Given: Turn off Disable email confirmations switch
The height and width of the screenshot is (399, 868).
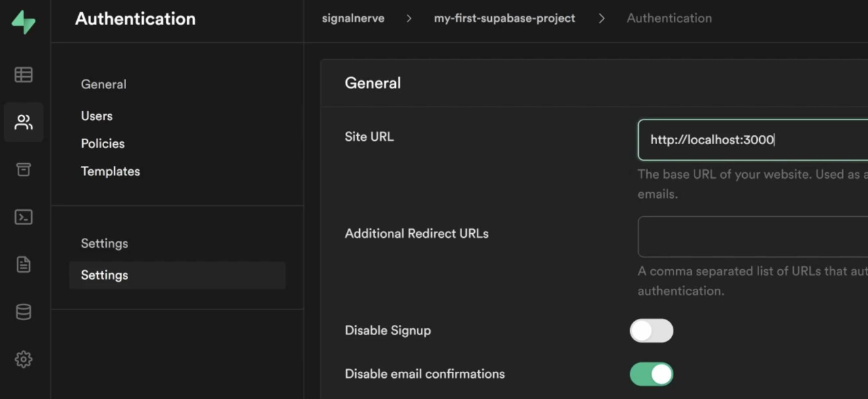Looking at the screenshot, I should click(x=651, y=374).
